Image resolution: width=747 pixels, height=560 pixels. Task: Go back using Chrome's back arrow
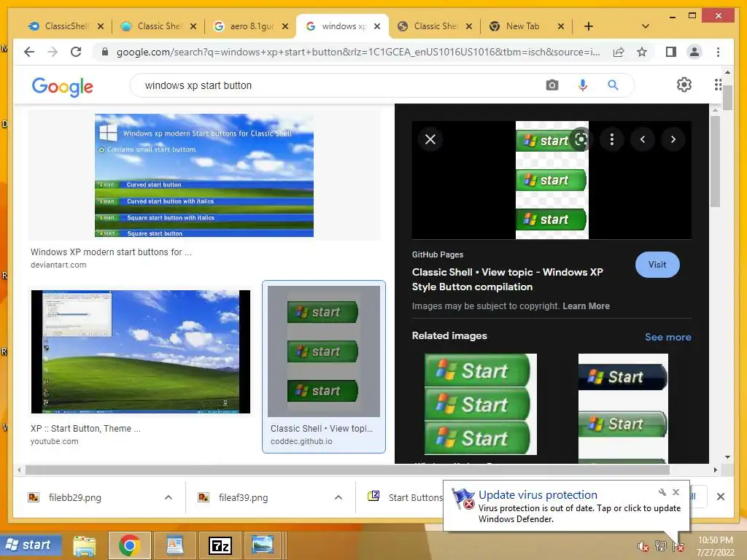tap(29, 52)
